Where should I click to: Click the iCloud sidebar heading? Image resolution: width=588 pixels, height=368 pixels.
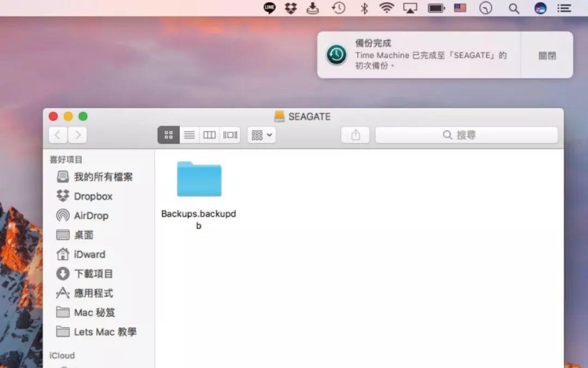pyautogui.click(x=62, y=355)
